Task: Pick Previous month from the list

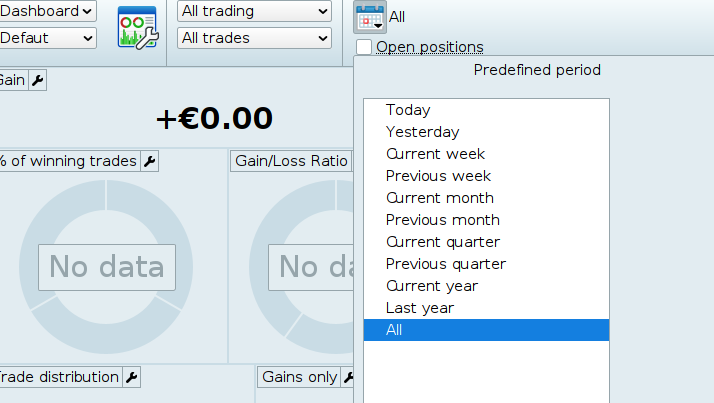Action: click(x=442, y=220)
